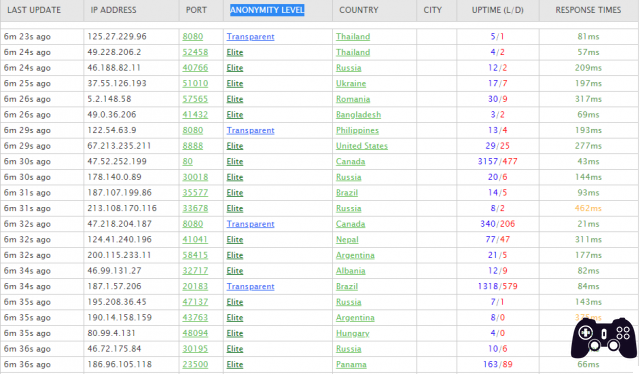This screenshot has width=640, height=374.
Task: Open Russia link in the 46.188.82.11 row
Action: pos(349,68)
